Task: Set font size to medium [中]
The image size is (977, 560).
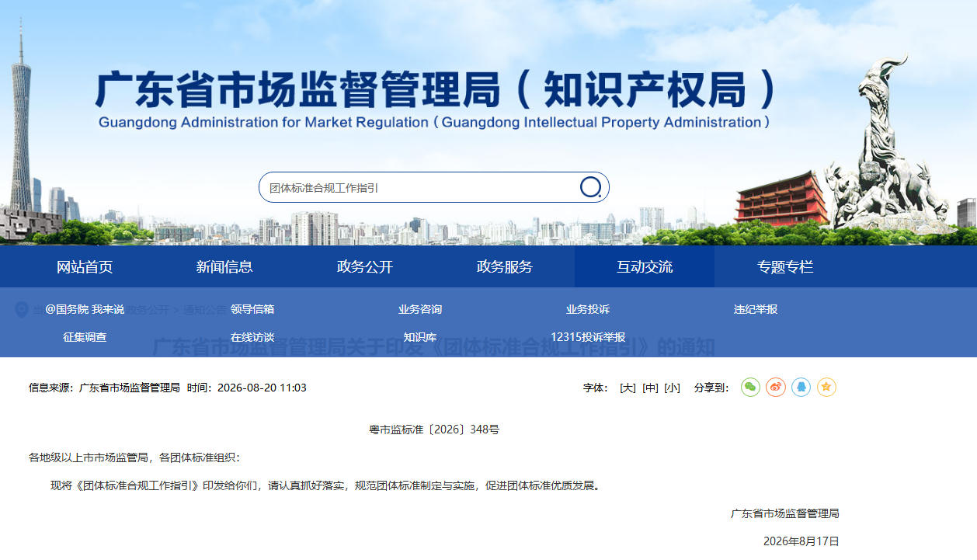Action: (x=650, y=388)
